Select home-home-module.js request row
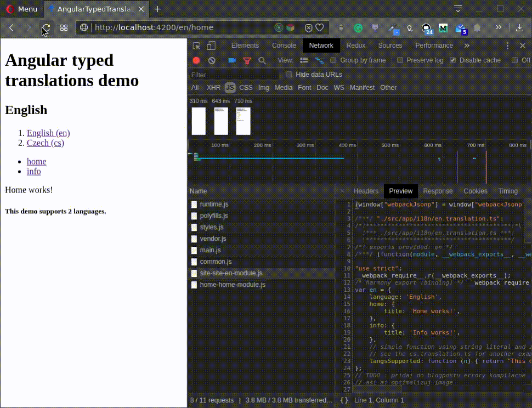The image size is (532, 408). pos(261,285)
